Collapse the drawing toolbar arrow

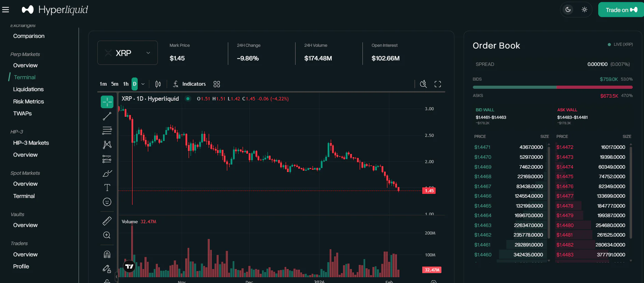coord(116,277)
